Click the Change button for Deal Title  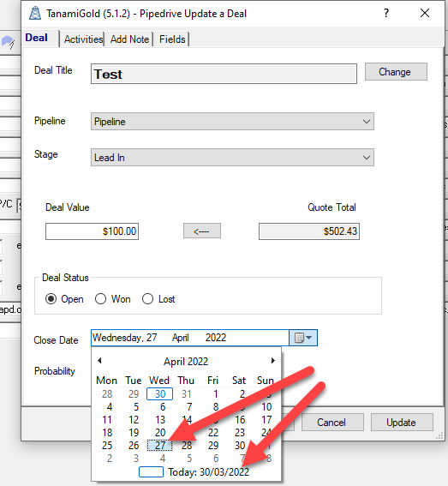click(396, 72)
